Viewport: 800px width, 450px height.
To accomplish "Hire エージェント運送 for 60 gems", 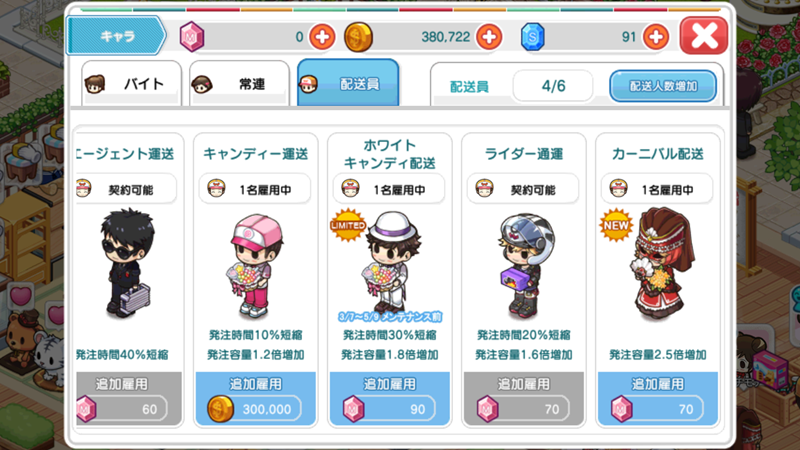I will click(129, 398).
